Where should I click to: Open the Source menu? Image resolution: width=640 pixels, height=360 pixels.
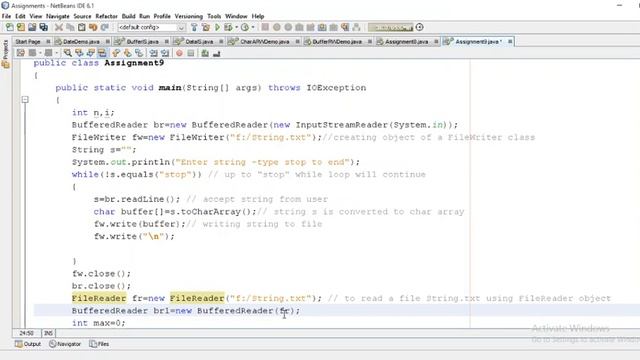click(82, 16)
